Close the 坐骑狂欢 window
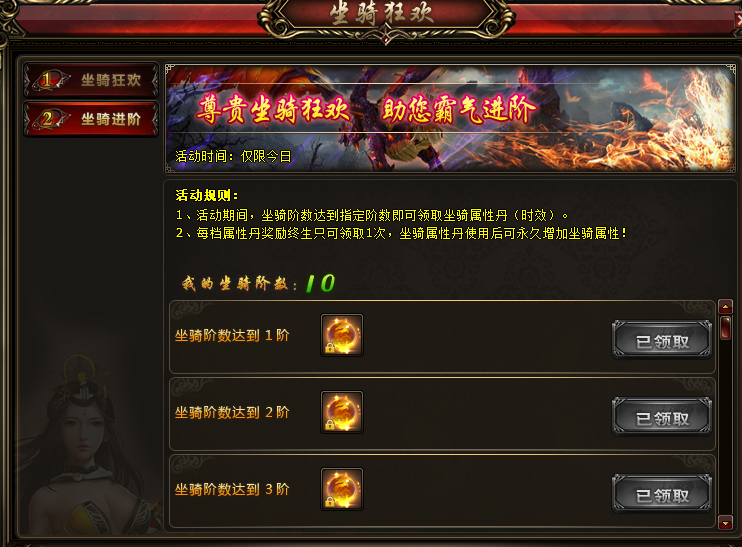Image resolution: width=742 pixels, height=547 pixels. [738, 21]
